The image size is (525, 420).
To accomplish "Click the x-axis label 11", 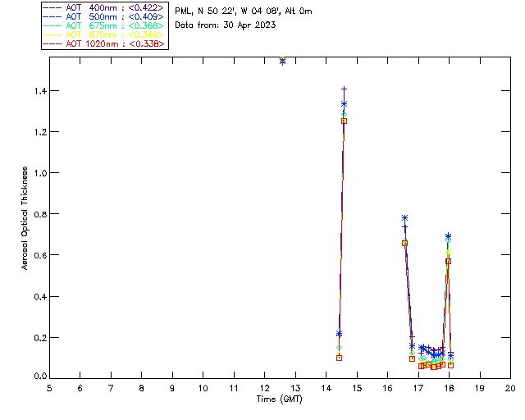I will [234, 388].
